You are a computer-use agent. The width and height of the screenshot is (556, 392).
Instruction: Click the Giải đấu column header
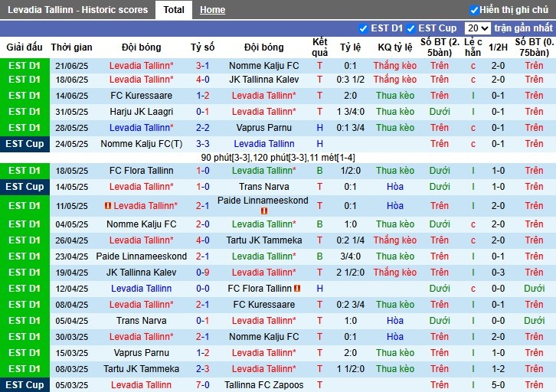click(x=25, y=47)
